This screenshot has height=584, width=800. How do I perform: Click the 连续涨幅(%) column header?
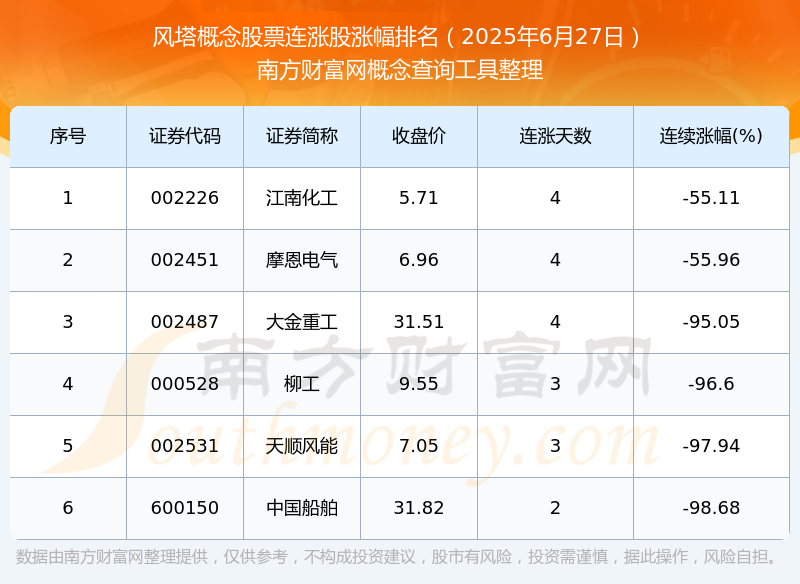point(711,136)
